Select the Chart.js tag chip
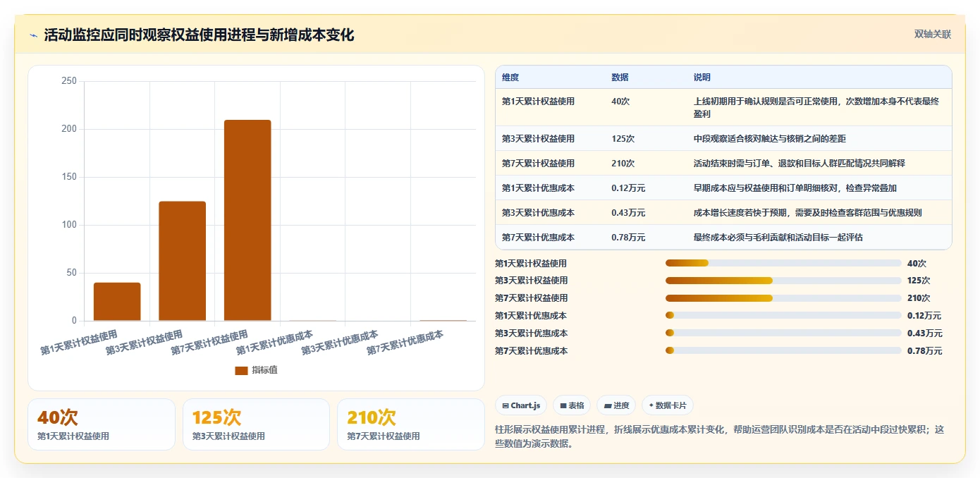This screenshot has width=980, height=478. [x=521, y=405]
